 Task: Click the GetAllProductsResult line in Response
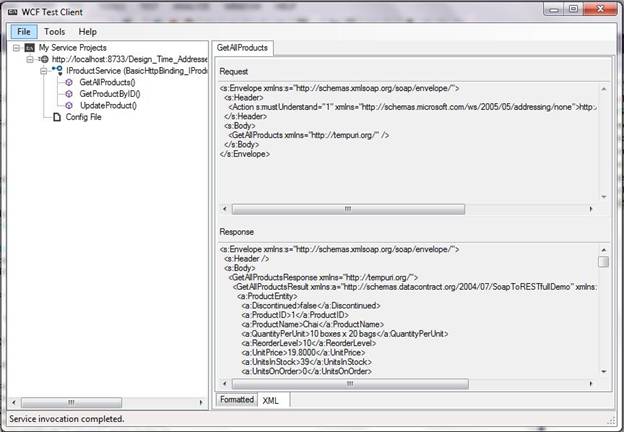tap(414, 287)
